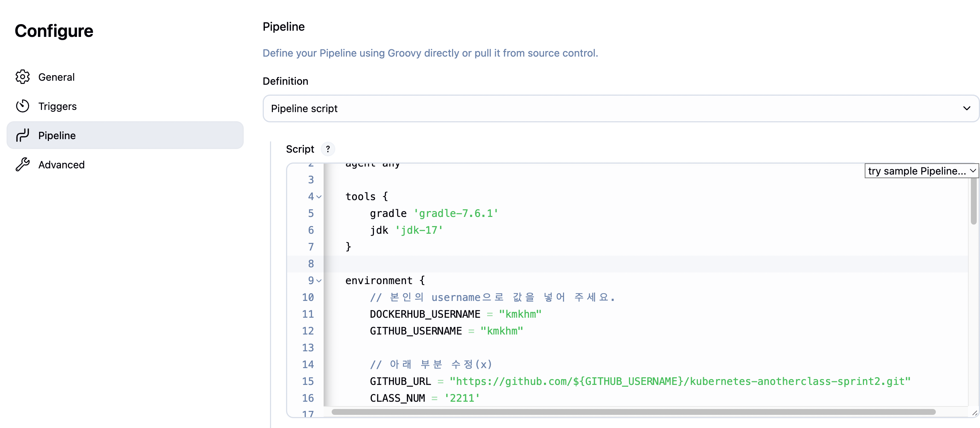Select the Pipeline sidebar item
Image resolution: width=980 pixels, height=428 pixels.
point(57,135)
